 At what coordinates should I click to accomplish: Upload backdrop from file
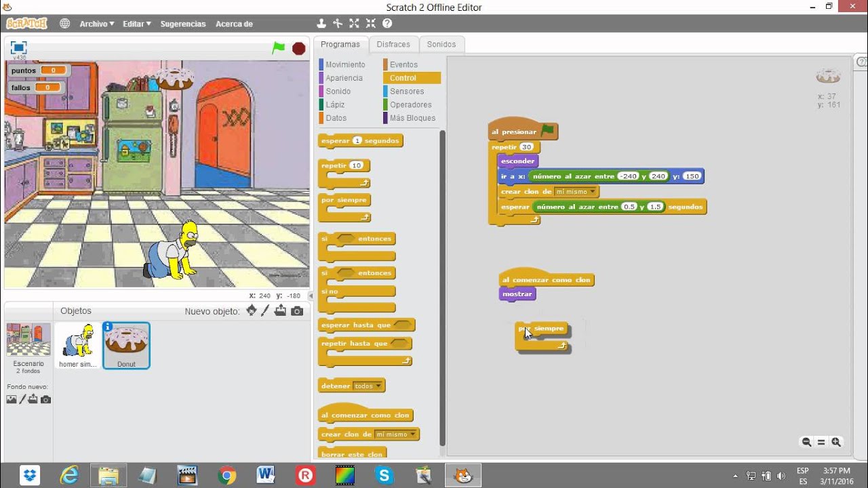tap(33, 399)
